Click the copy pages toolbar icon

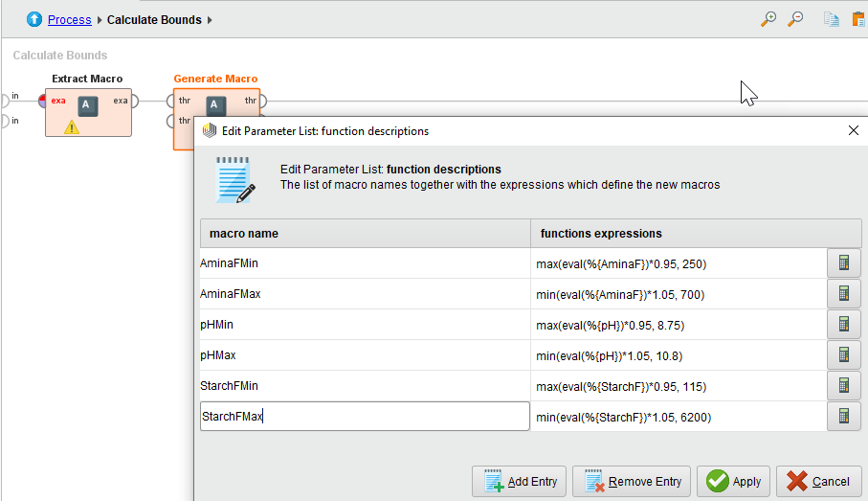coord(831,19)
